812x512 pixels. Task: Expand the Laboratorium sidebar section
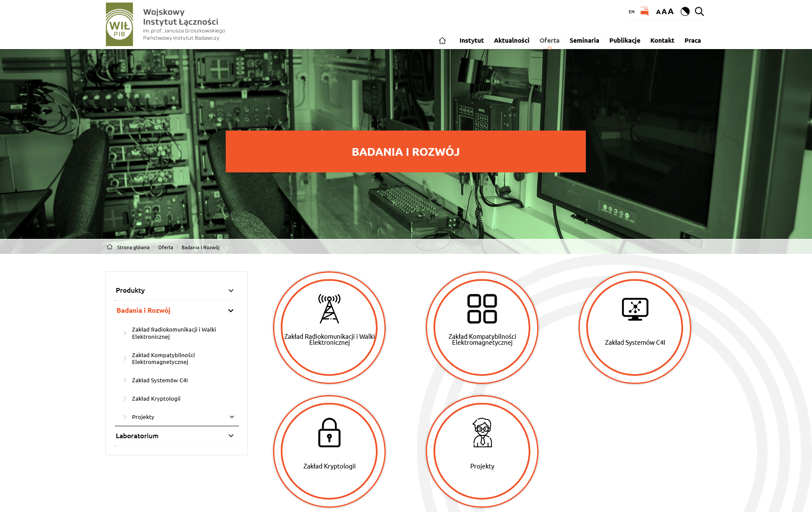(231, 436)
